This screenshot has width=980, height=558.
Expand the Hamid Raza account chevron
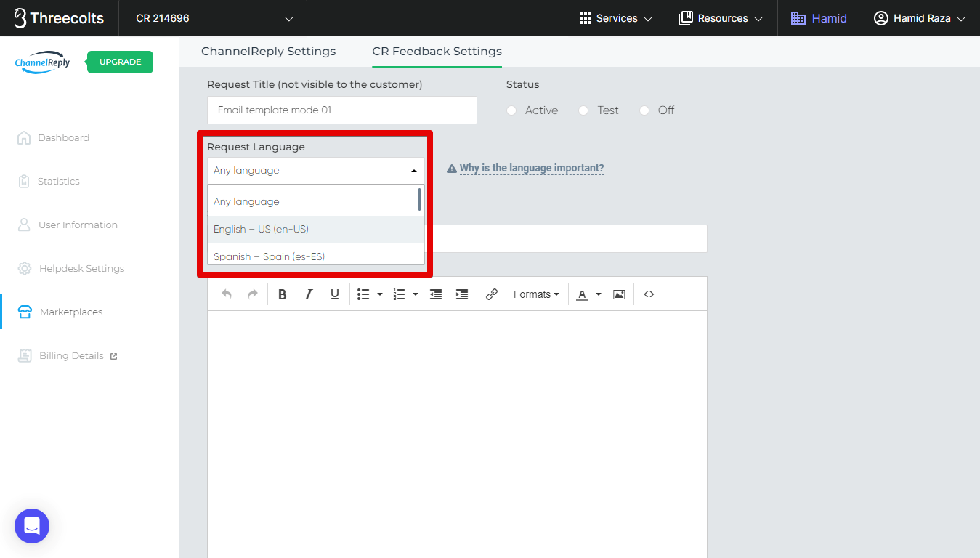point(961,19)
